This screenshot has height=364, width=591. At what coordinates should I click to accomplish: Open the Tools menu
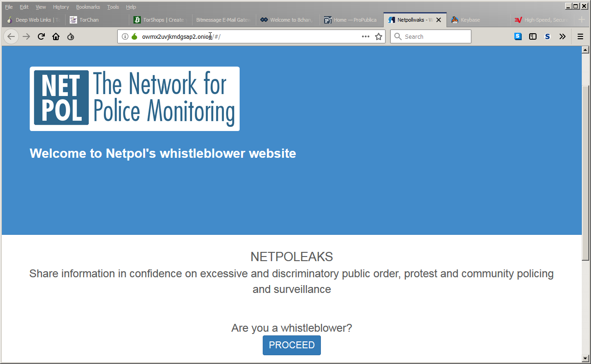[x=113, y=7]
